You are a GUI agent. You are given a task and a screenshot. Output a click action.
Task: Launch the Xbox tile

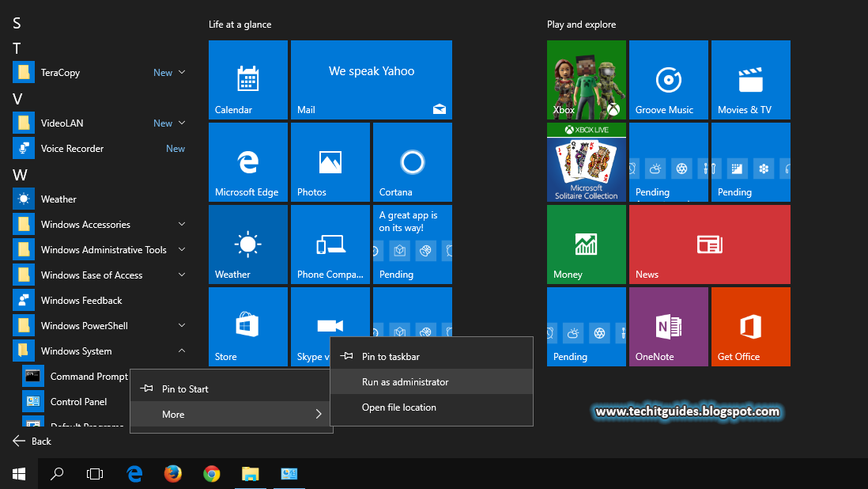586,79
